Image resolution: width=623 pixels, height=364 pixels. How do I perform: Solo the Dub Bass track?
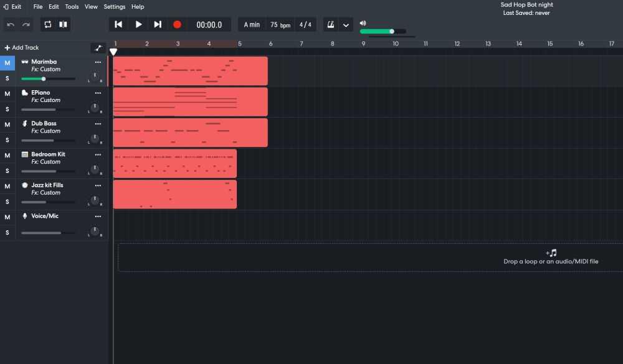7,140
